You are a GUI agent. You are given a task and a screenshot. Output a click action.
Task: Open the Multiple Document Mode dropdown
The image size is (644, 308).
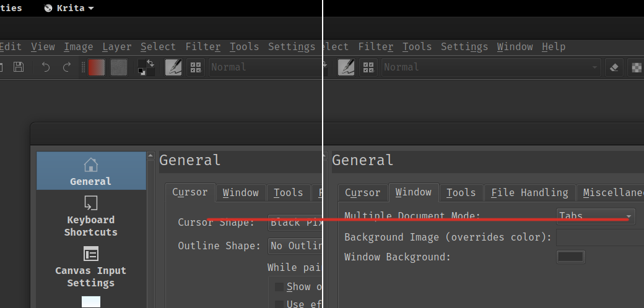click(x=595, y=216)
